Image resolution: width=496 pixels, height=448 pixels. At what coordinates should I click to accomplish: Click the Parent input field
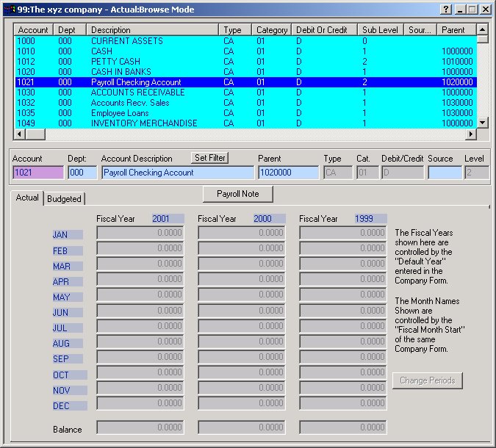[x=287, y=173]
